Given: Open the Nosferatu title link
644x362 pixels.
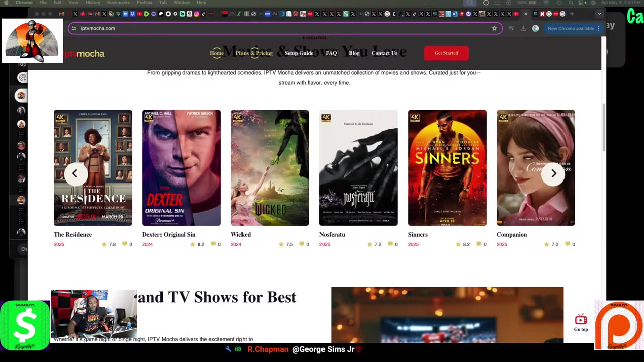Looking at the screenshot, I should (332, 234).
